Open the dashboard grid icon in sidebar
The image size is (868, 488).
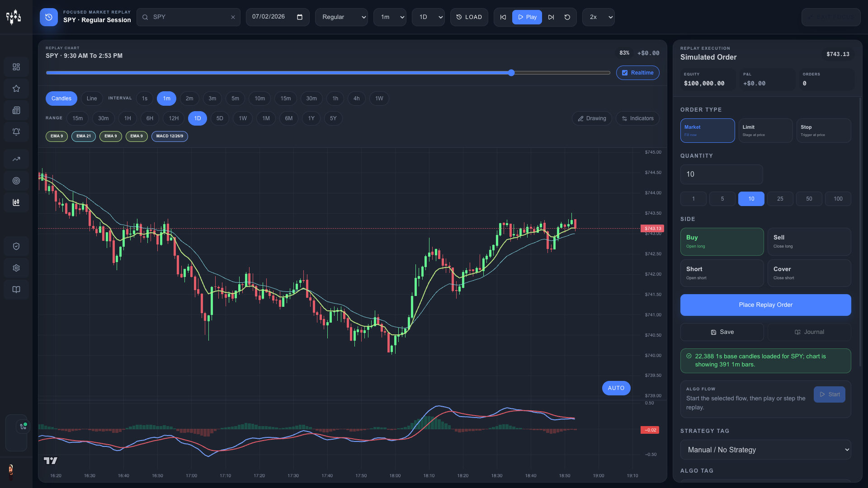tap(16, 67)
